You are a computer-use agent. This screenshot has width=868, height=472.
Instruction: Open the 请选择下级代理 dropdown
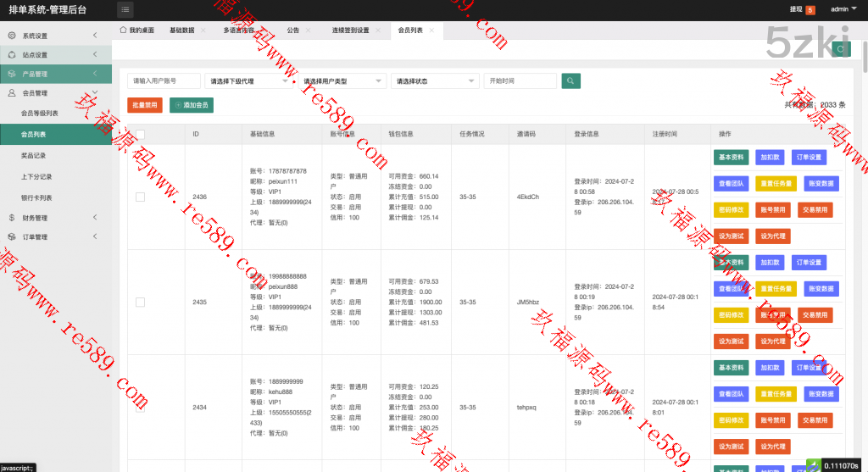click(x=249, y=81)
